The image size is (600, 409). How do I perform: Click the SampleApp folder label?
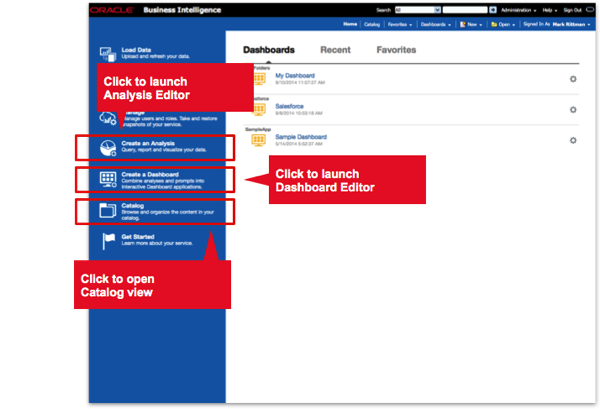tap(258, 129)
